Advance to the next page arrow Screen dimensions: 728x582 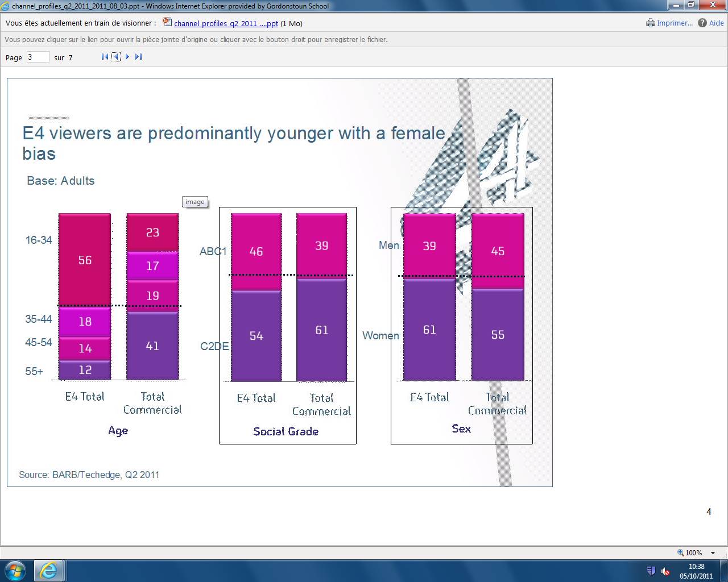tap(127, 57)
